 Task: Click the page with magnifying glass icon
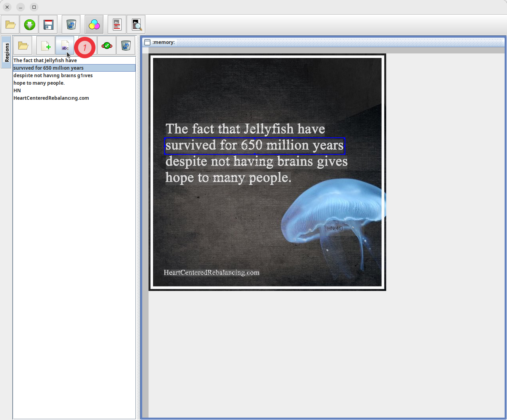pos(136,25)
